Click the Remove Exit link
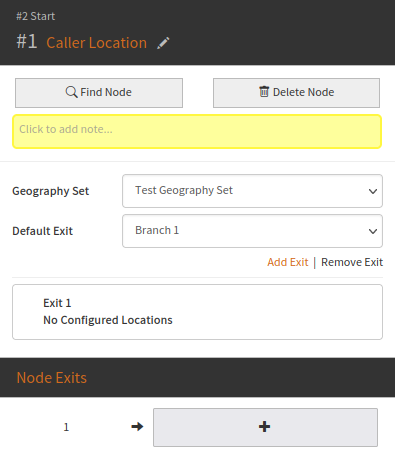The width and height of the screenshot is (395, 455). click(x=352, y=262)
